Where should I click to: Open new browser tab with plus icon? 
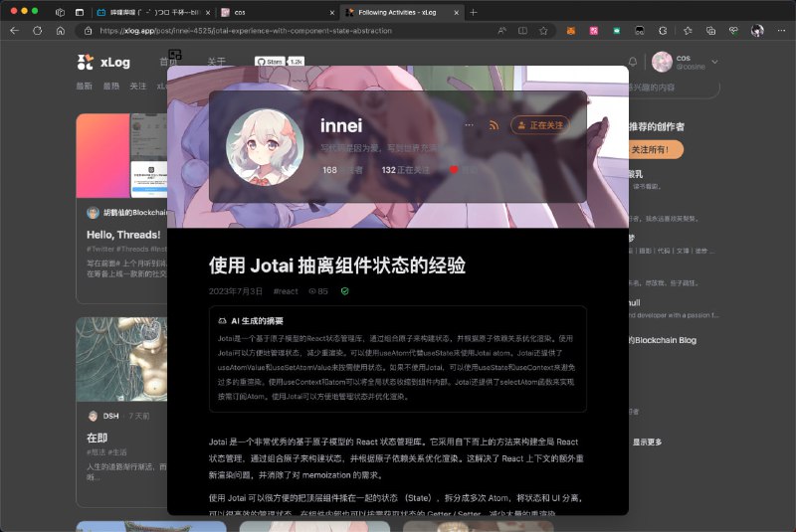tap(473, 12)
